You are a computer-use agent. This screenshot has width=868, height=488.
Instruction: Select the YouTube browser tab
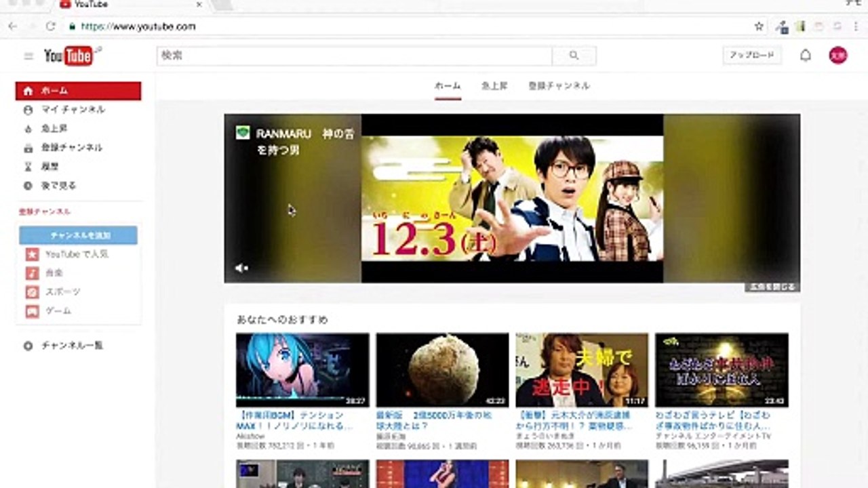132,5
